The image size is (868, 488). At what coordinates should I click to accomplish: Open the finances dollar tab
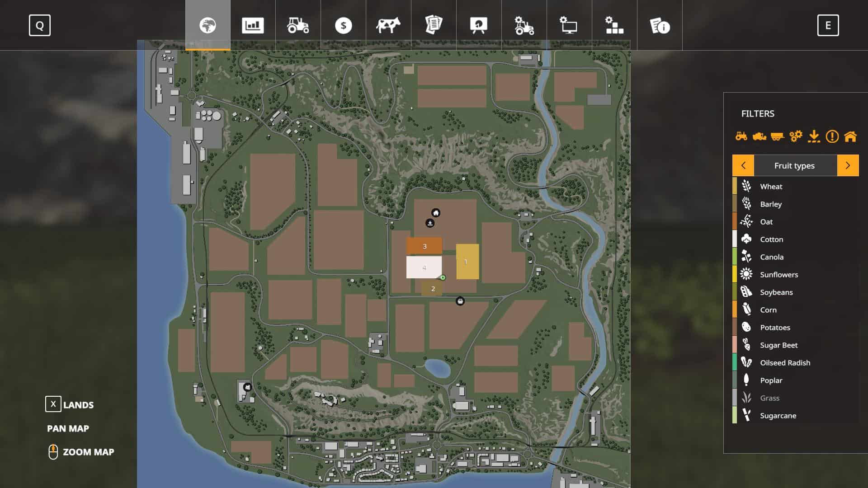click(343, 25)
